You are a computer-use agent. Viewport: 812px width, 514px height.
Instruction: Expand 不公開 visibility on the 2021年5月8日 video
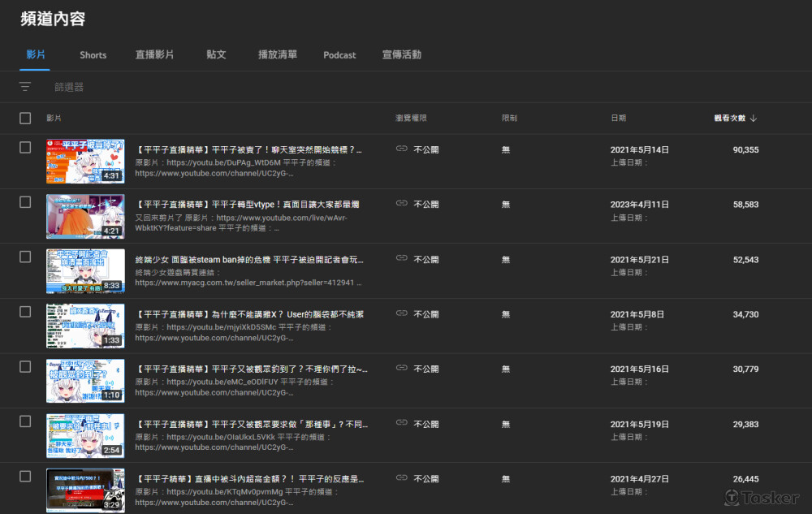pyautogui.click(x=425, y=314)
